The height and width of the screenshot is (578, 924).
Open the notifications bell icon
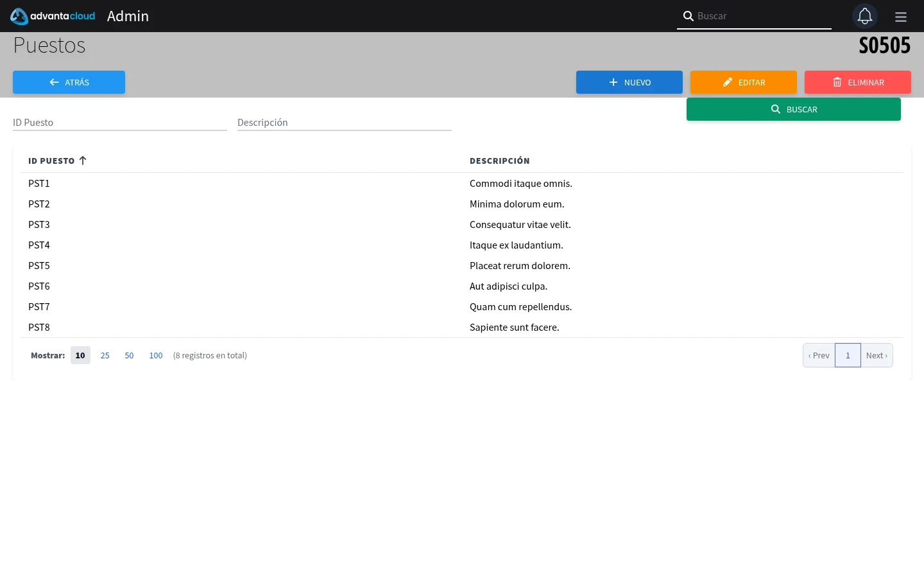click(x=864, y=16)
